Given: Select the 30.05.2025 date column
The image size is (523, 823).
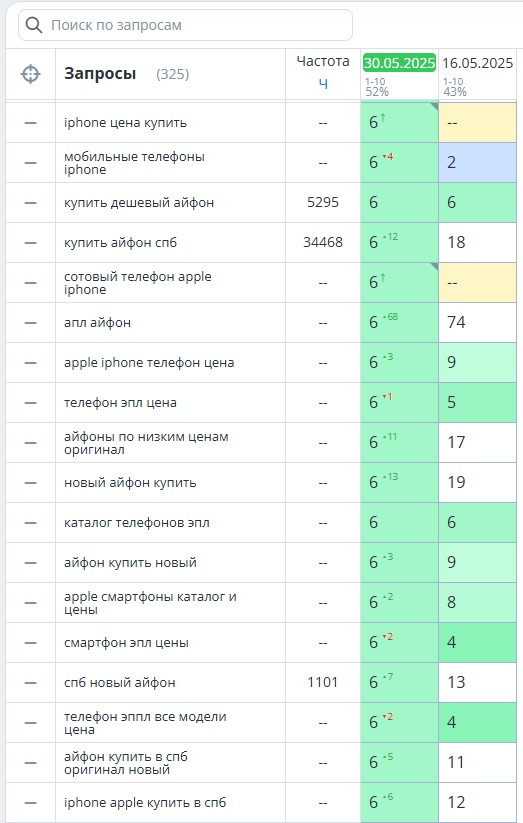Looking at the screenshot, I should [x=399, y=63].
